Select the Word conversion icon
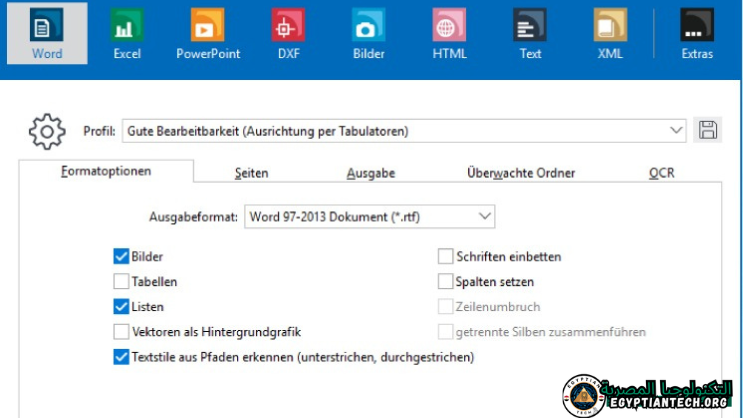 tap(46, 26)
